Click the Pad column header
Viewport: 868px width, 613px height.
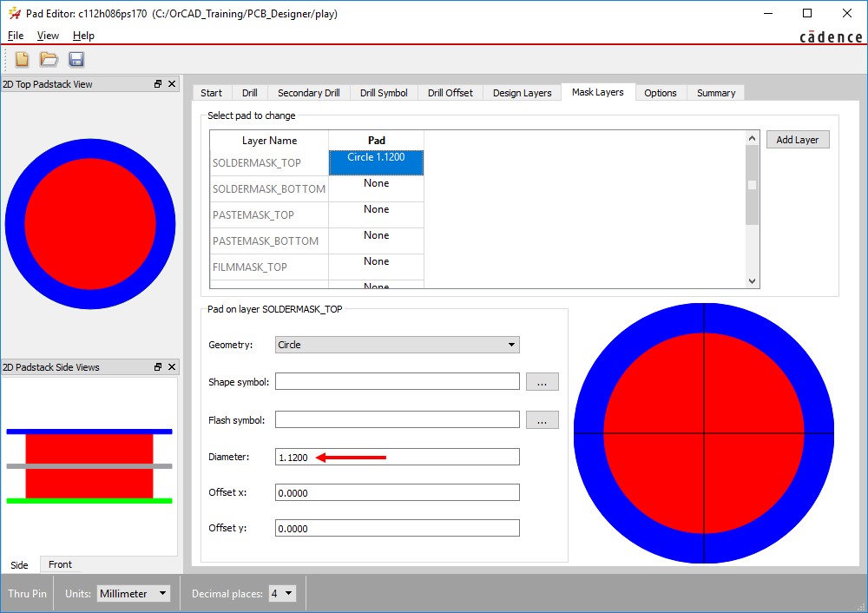pyautogui.click(x=377, y=141)
